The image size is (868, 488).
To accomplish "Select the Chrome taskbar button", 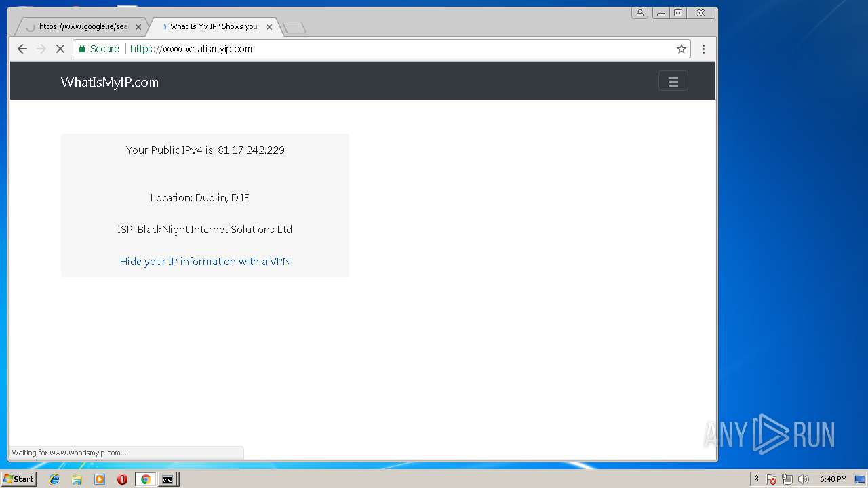I will 145,479.
